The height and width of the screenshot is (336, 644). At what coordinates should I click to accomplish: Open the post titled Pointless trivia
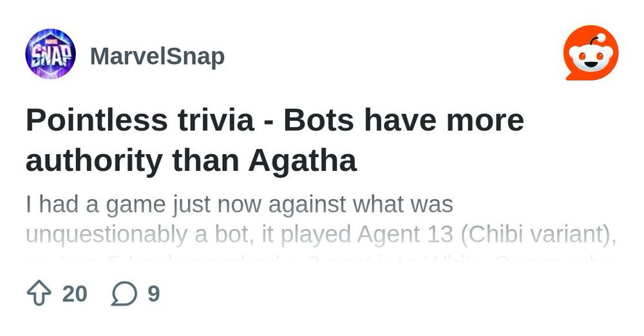coord(275,140)
